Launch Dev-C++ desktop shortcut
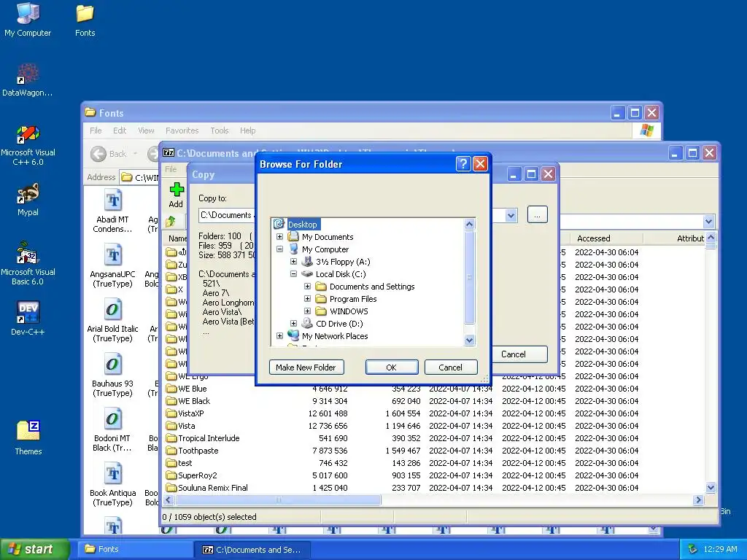This screenshot has width=747, height=560. (28, 318)
